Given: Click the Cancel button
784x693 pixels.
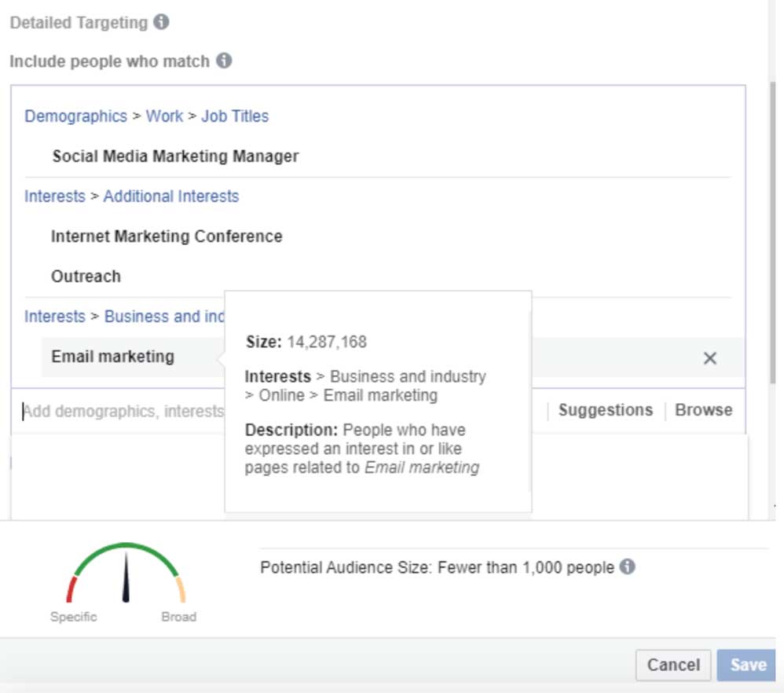Looking at the screenshot, I should [x=673, y=664].
